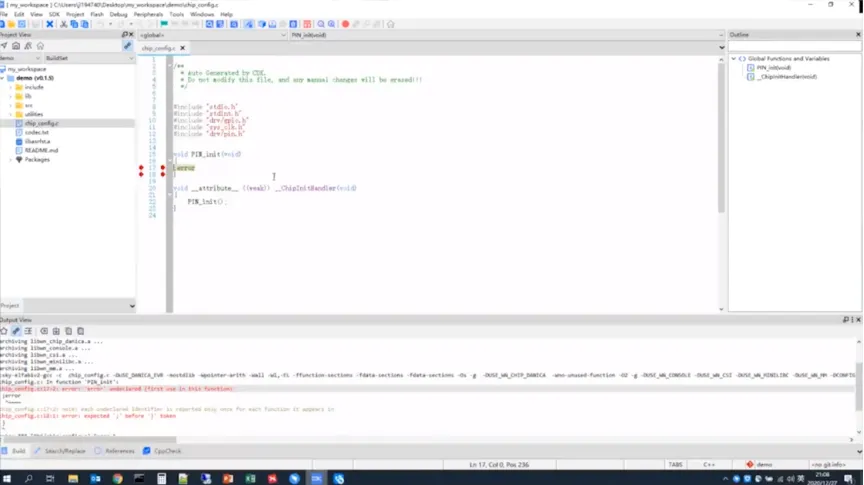864x485 pixels.
Task: Open Excel from the taskbar
Action: click(250, 478)
